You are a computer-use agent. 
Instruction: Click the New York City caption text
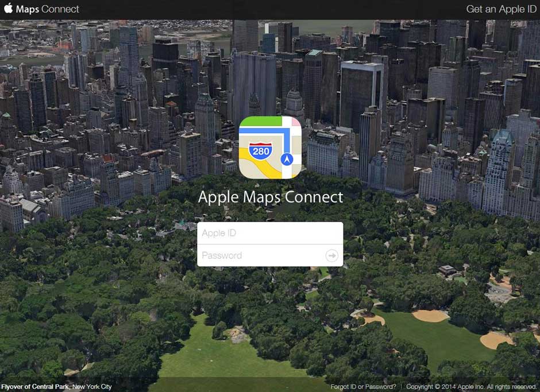[92, 387]
